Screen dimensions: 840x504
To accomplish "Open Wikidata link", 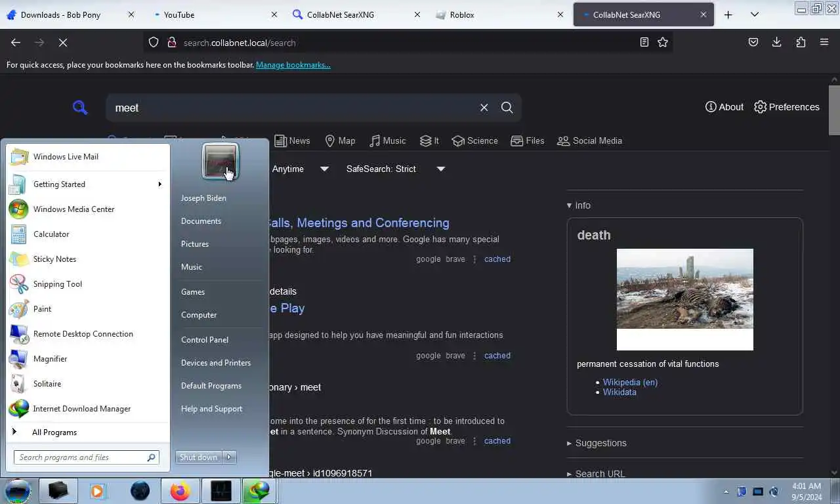I will (x=619, y=392).
